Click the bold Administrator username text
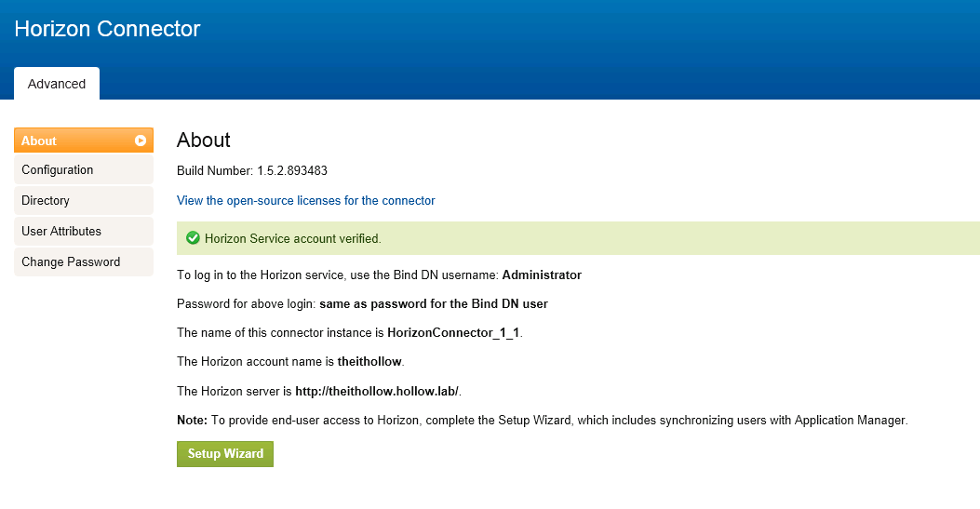The height and width of the screenshot is (509, 980). point(542,275)
